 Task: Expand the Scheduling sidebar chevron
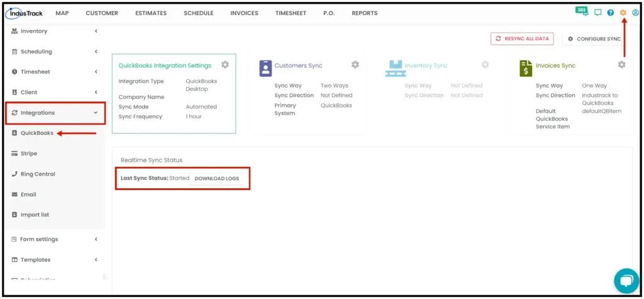[96, 52]
